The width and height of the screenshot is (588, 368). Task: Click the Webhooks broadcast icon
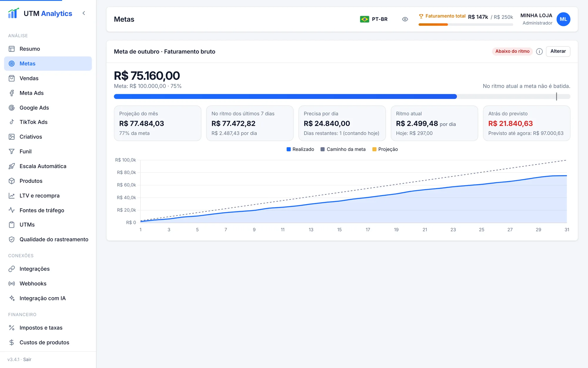(12, 284)
